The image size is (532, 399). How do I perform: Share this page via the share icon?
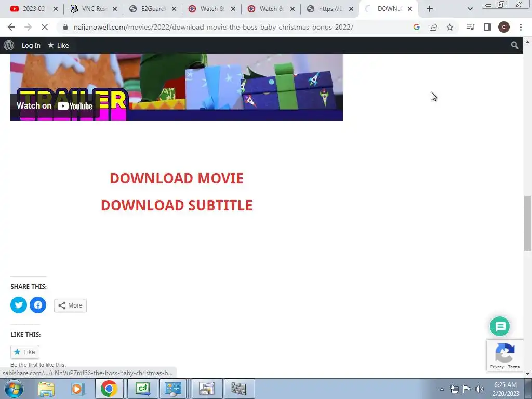(433, 27)
